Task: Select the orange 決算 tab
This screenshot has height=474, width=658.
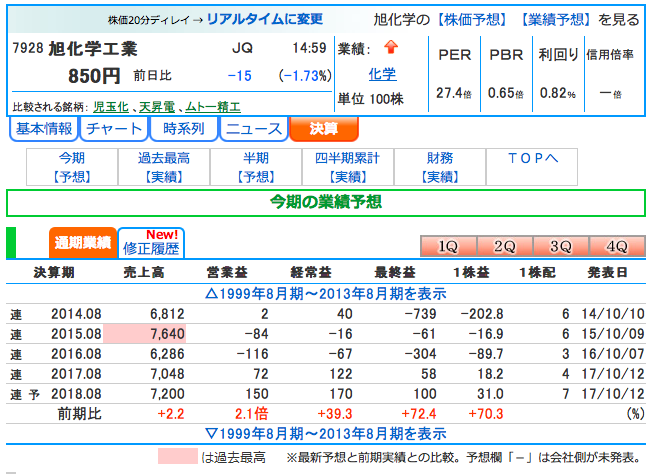Action: click(324, 128)
